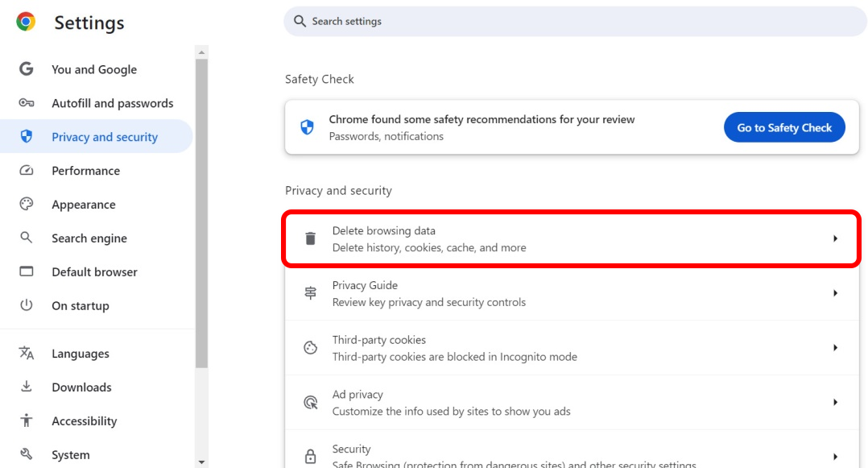Click the window icon for Default browser
This screenshot has width=868, height=468.
[x=26, y=271]
